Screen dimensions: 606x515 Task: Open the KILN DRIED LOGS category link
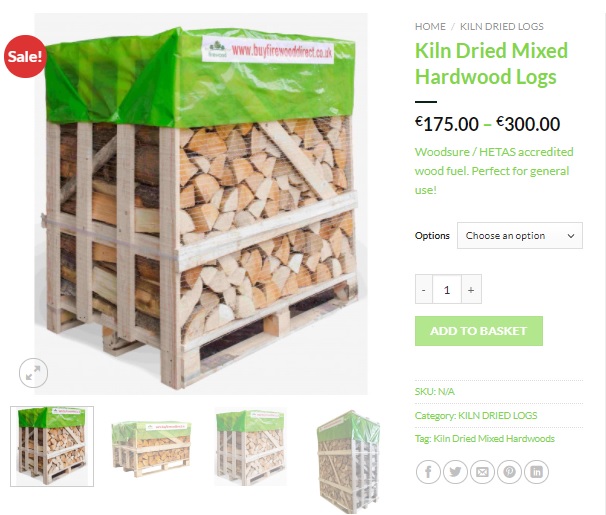[x=497, y=416]
